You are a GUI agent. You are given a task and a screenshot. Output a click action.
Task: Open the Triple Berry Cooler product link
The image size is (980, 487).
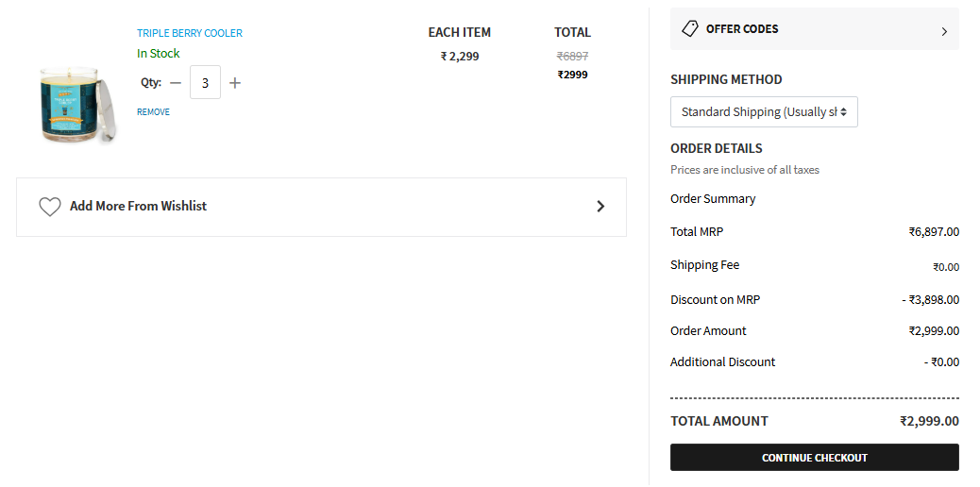(190, 33)
